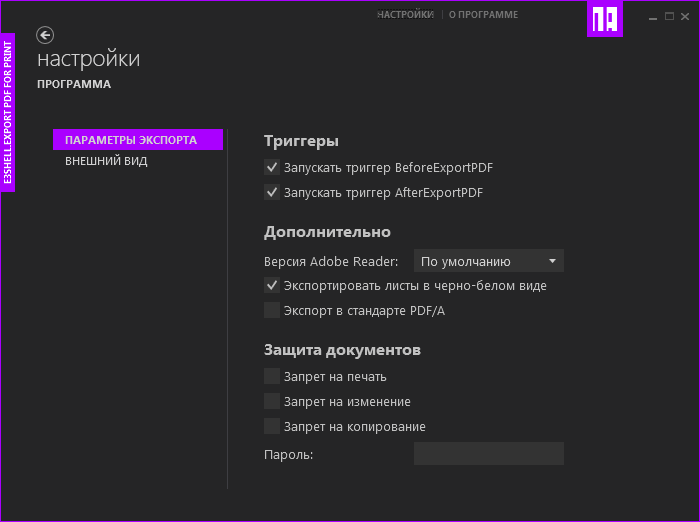Toggle black-and-white sheet export checkbox
Viewport: 700px width, 522px height.
tap(272, 286)
